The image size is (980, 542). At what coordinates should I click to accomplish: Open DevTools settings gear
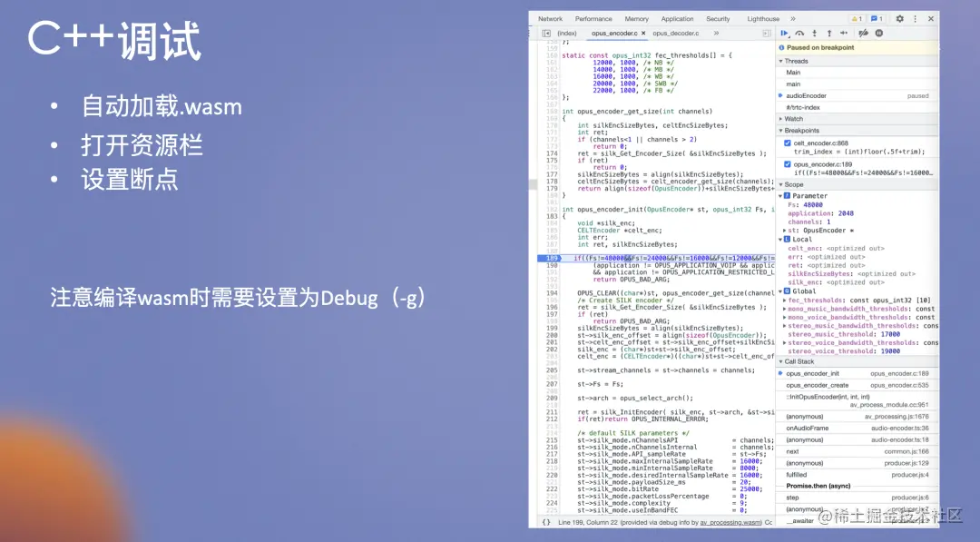pos(899,19)
